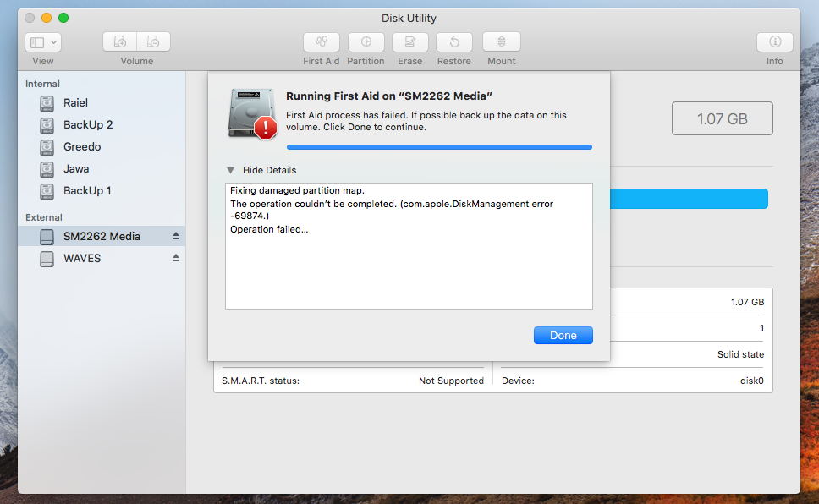The height and width of the screenshot is (504, 819).
Task: Select the WAVES external disk
Action: [102, 259]
